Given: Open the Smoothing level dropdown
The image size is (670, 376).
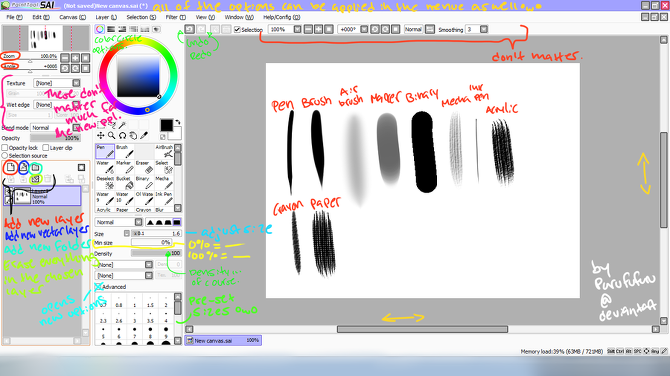Looking at the screenshot, I should 484,29.
